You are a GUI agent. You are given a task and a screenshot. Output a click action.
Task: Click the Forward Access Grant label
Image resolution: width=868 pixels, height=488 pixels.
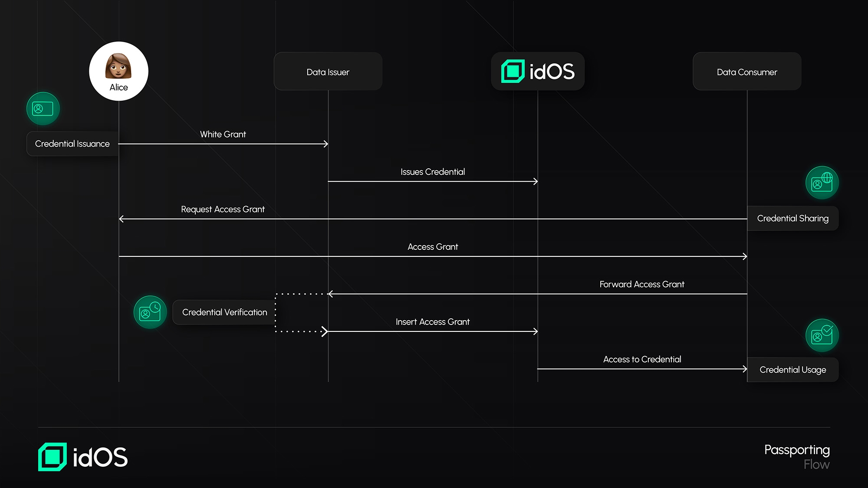641,284
